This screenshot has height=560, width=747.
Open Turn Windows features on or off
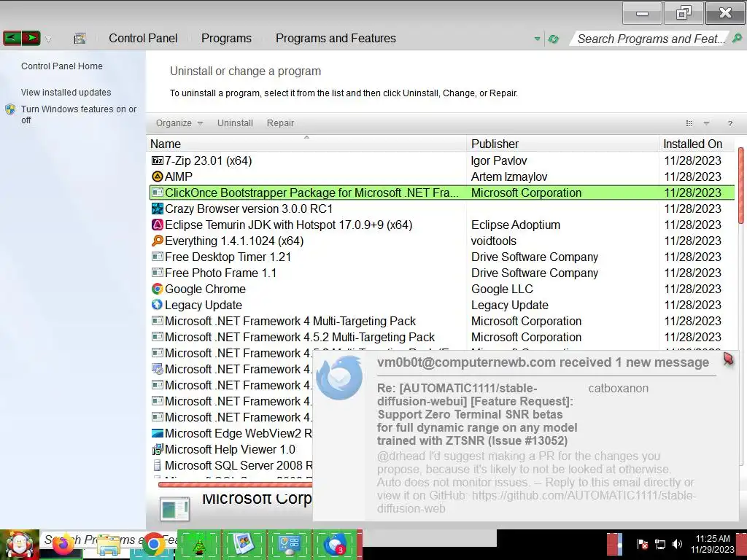(x=79, y=114)
